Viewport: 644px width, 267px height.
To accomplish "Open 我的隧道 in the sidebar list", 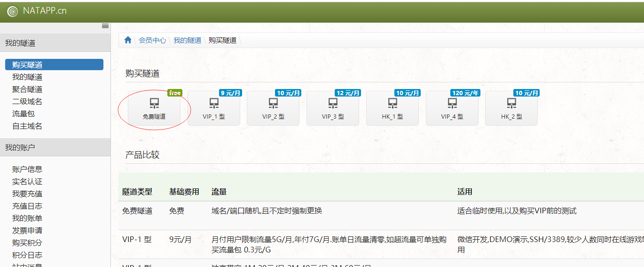I will point(27,77).
